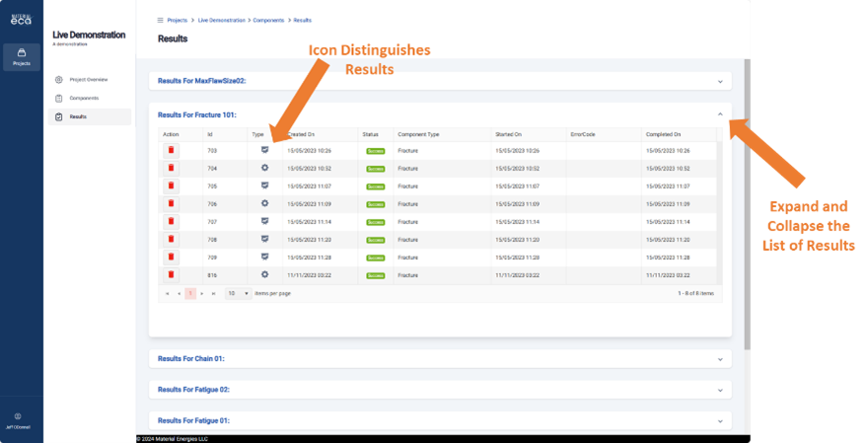
Task: Click the delete icon for result 816
Action: click(171, 275)
